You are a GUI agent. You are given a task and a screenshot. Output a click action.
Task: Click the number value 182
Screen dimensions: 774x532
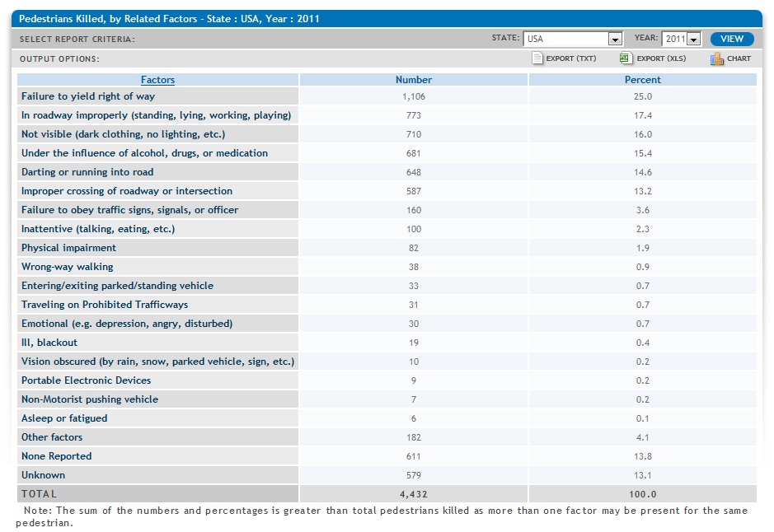coord(414,437)
